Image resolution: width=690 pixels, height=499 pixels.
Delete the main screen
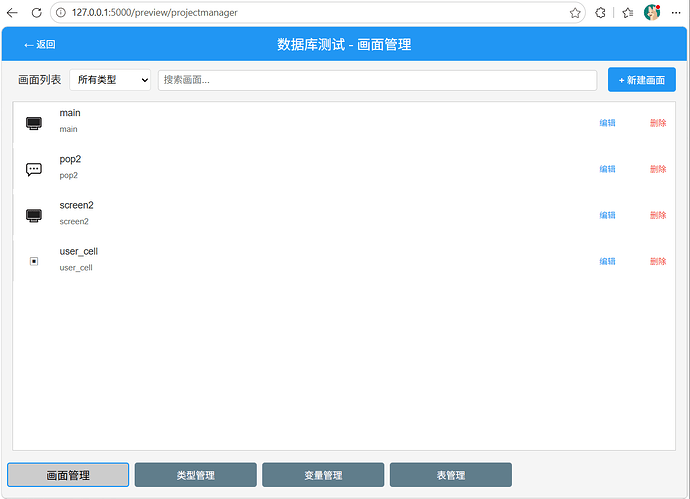(x=658, y=123)
